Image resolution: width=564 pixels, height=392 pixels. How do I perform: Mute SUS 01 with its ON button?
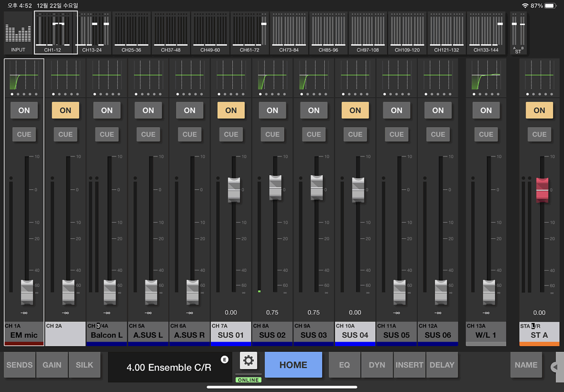231,111
